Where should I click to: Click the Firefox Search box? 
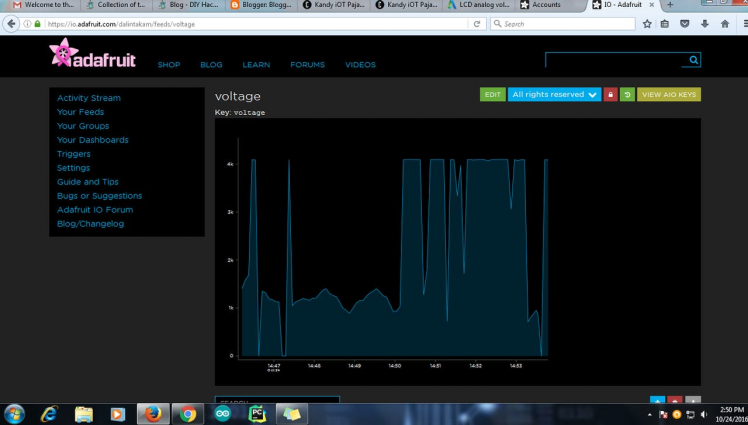click(x=563, y=24)
